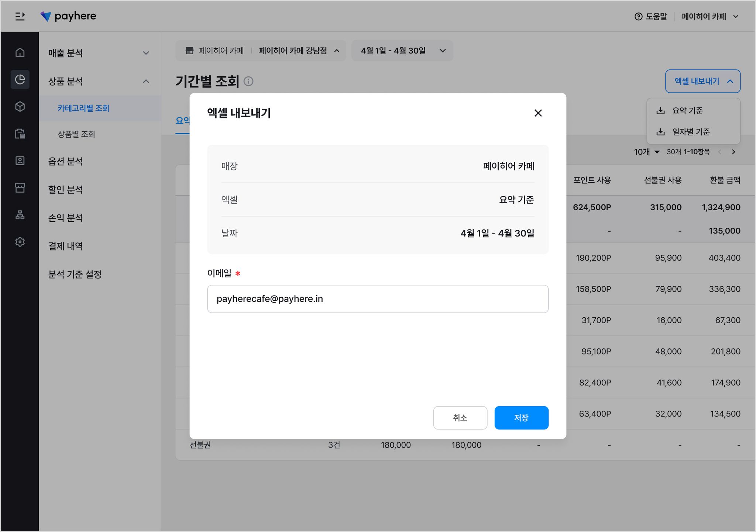
Task: Click the 190,200P points cell
Action: point(594,258)
